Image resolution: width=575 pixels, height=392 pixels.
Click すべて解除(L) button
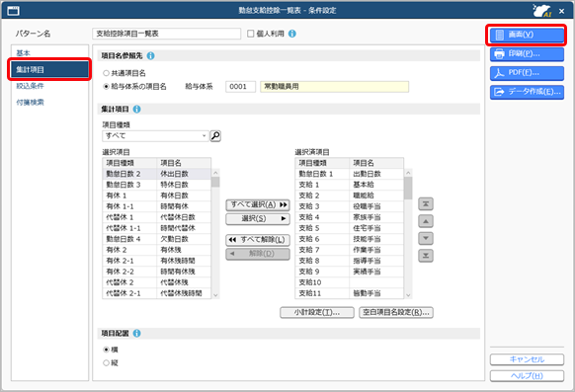tap(258, 240)
